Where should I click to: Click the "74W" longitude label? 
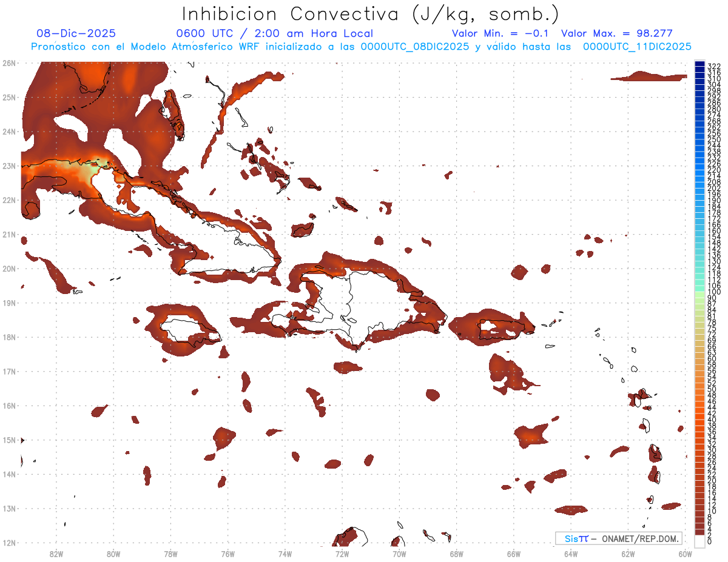point(285,554)
